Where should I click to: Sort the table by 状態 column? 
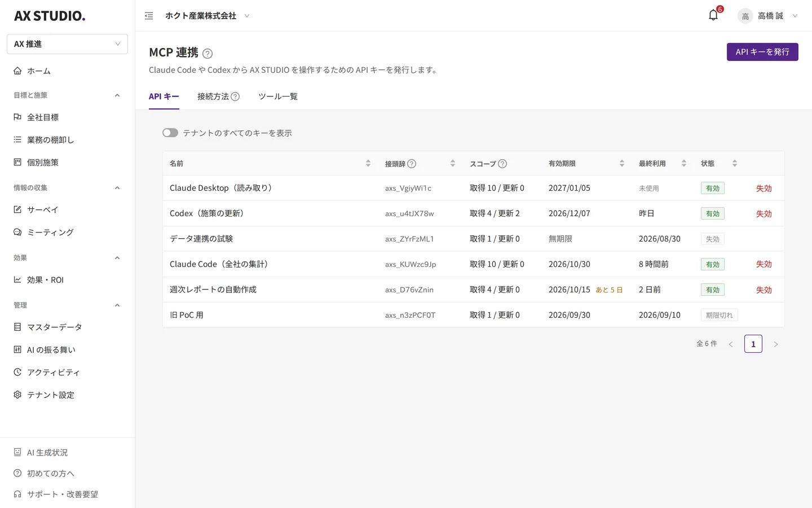(x=735, y=164)
